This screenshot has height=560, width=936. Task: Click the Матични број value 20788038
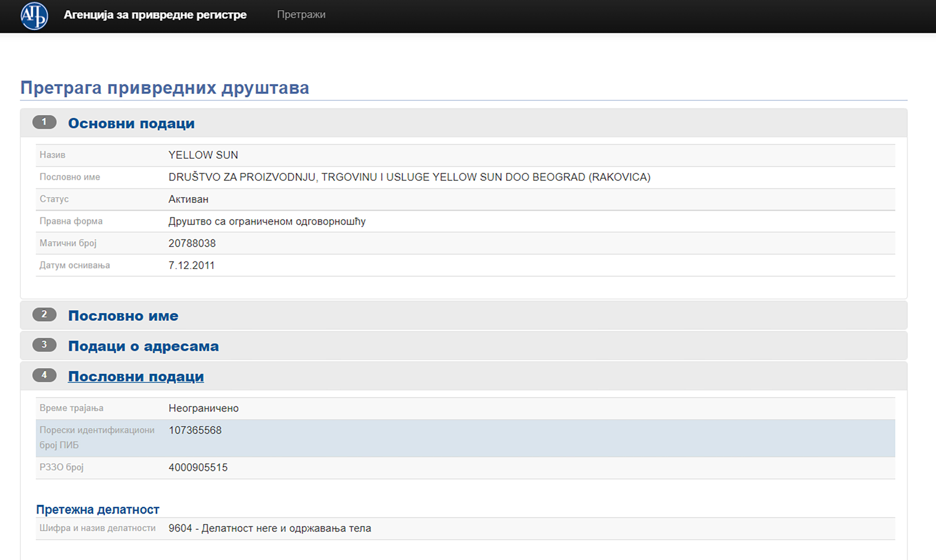[192, 243]
